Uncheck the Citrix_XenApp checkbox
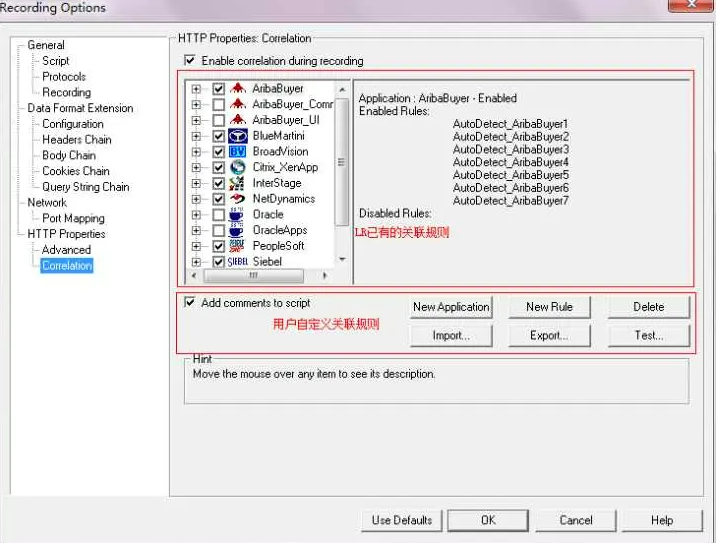Viewport: 716px width, 543px height. click(x=219, y=168)
